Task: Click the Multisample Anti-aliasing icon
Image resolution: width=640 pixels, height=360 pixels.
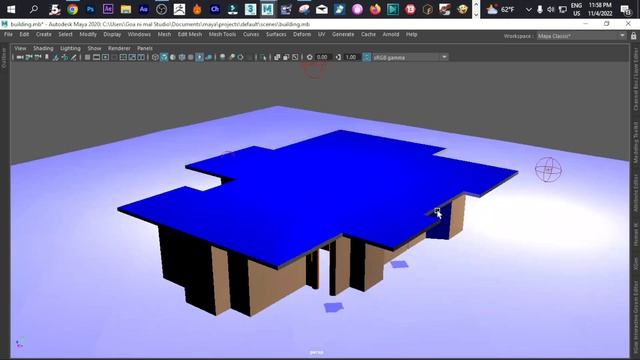Action: pyautogui.click(x=240, y=58)
